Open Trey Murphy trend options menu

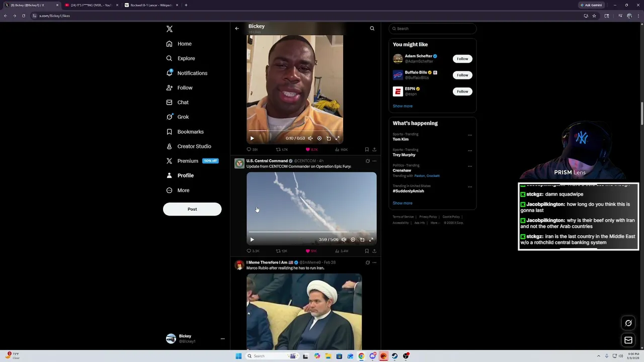pyautogui.click(x=470, y=150)
